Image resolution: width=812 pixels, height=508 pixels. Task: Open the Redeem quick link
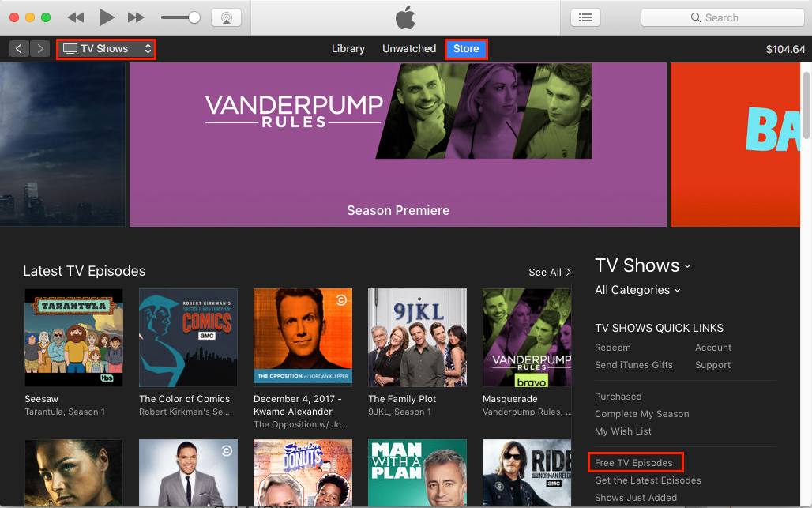[x=613, y=348]
